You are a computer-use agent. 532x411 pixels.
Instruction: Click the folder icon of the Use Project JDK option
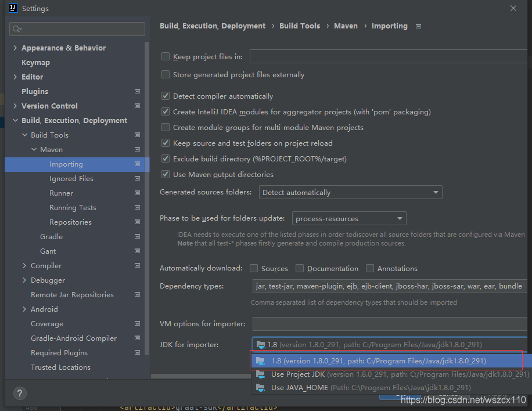[x=261, y=374]
